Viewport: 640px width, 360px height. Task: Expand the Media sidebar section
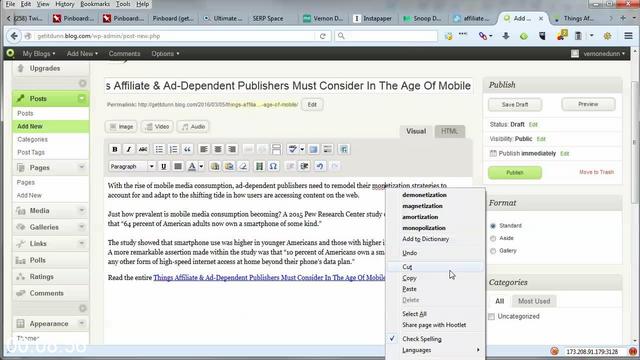[82, 210]
